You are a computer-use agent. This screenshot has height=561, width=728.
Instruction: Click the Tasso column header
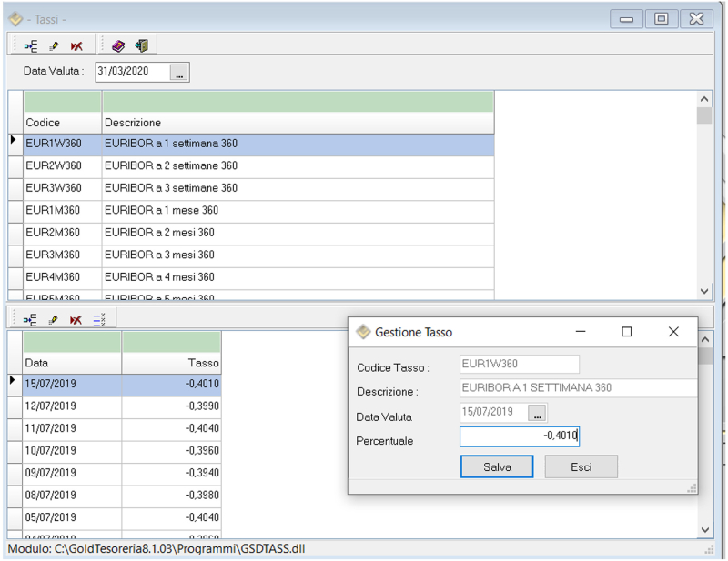(171, 363)
